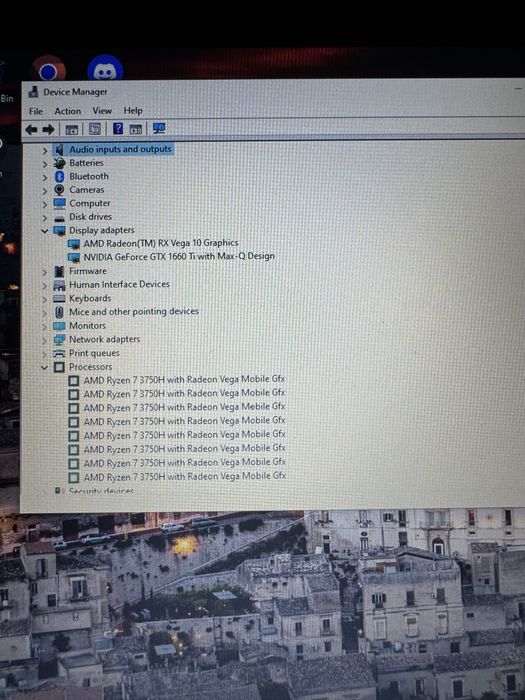Expand the Computer node arrow
Screen dimensions: 525x700
(45, 204)
